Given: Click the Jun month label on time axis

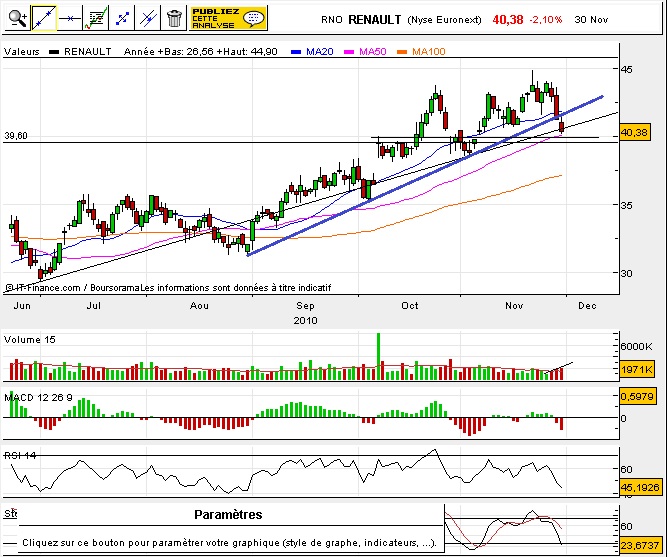Looking at the screenshot, I should pyautogui.click(x=22, y=306).
